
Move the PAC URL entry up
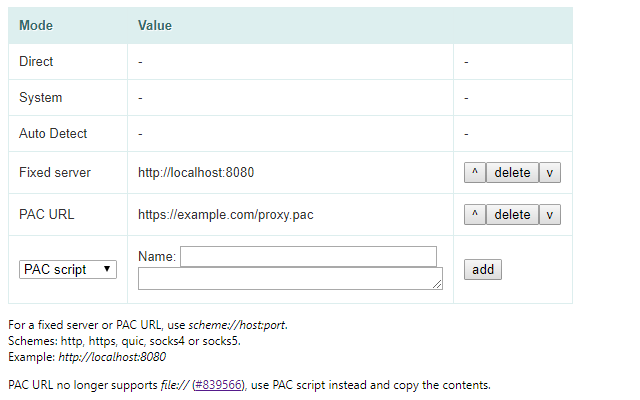[x=475, y=214]
